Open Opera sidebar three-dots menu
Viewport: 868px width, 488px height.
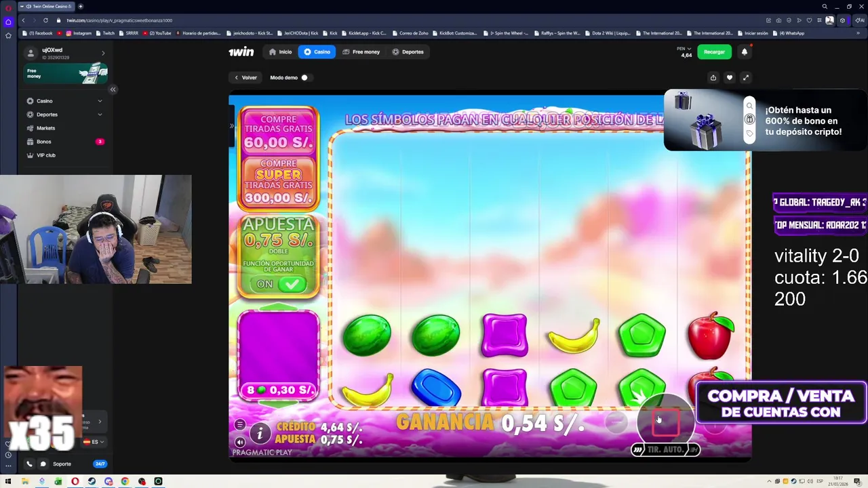point(8,466)
